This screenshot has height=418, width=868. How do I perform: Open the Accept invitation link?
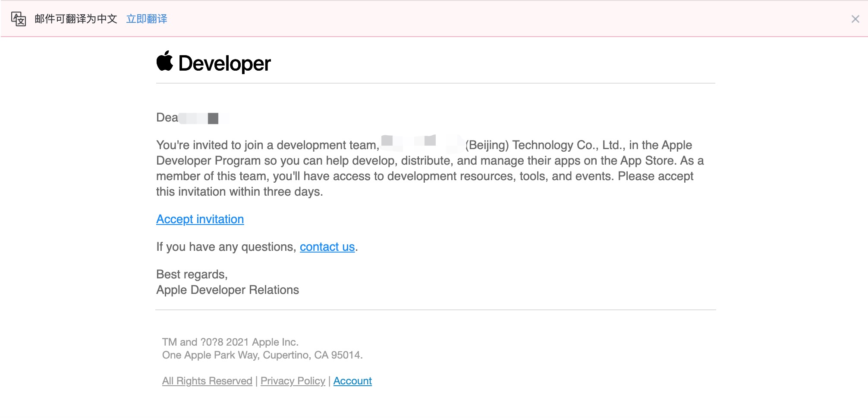tap(200, 219)
